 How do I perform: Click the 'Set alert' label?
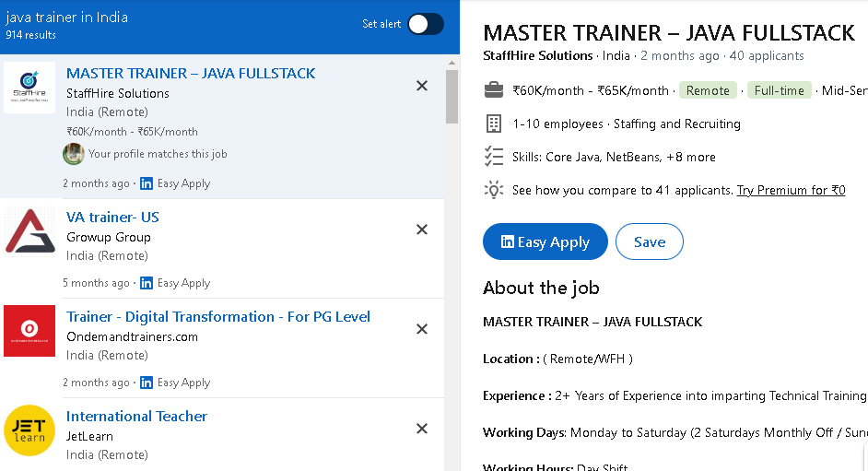click(x=381, y=24)
